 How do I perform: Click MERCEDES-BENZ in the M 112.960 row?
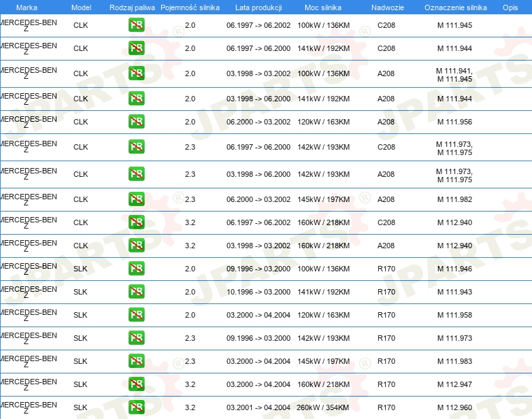click(29, 407)
